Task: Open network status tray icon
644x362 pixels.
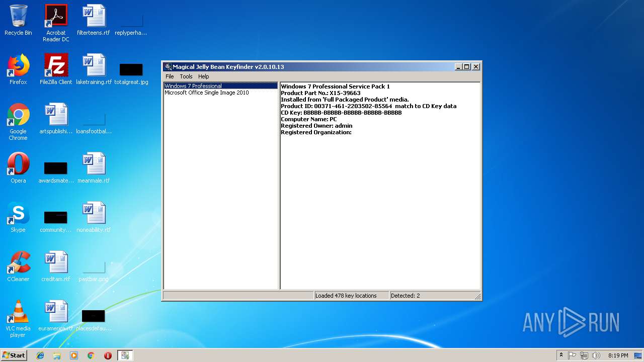Action: click(x=584, y=355)
